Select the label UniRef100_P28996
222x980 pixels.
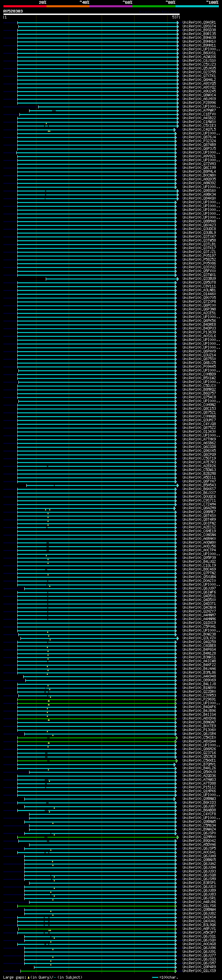(x=199, y=103)
